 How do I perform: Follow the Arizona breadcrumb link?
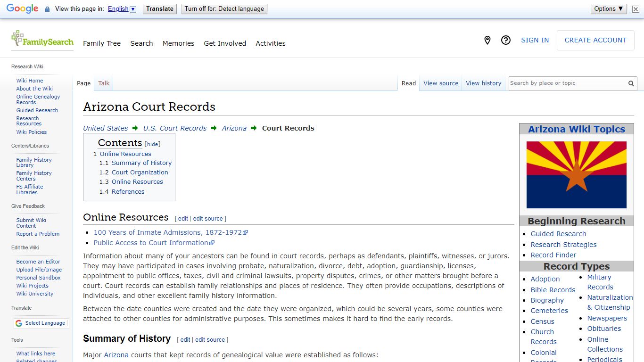234,128
